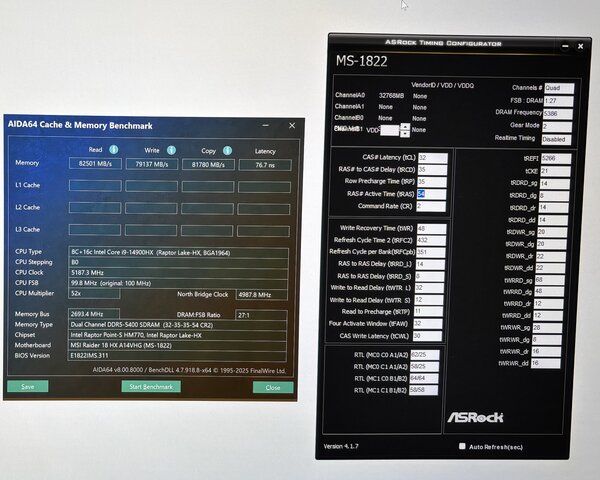Click the tRDRD_sg value field
The height and width of the screenshot is (480, 600).
(554, 183)
